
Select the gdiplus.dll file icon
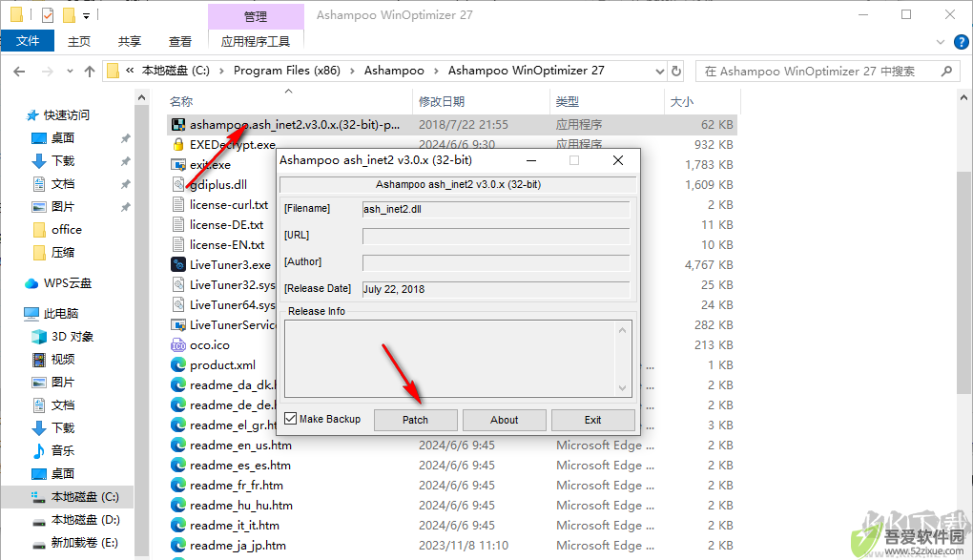click(178, 184)
